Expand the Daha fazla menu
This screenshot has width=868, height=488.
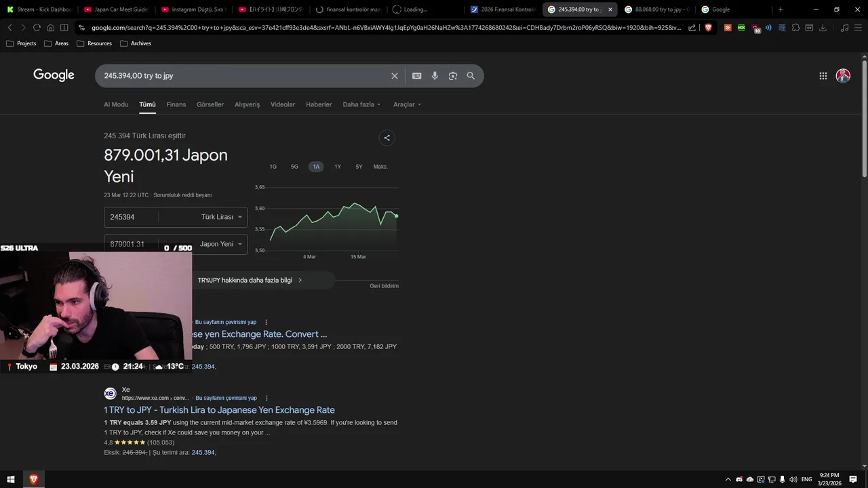[361, 104]
